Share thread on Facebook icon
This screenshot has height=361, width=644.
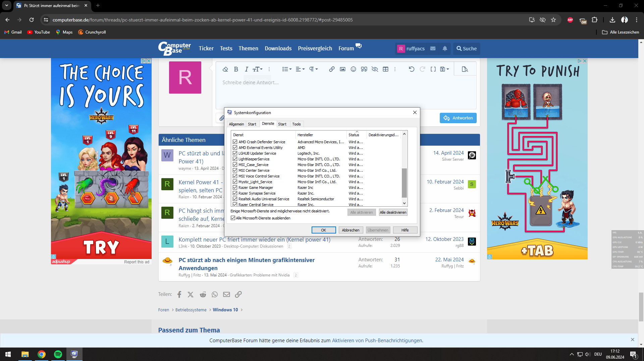click(179, 295)
